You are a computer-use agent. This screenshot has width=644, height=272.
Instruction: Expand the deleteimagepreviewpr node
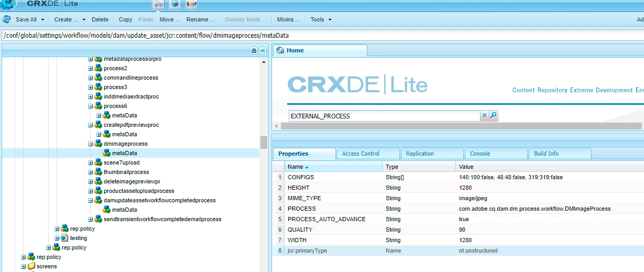pos(90,181)
